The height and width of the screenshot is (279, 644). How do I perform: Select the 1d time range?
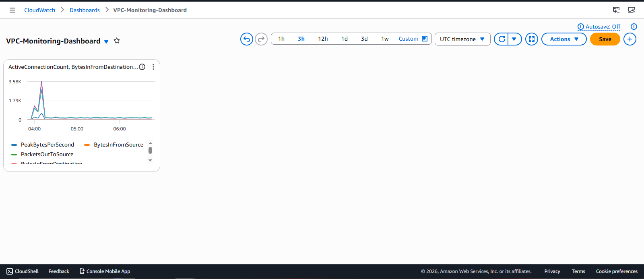click(345, 39)
